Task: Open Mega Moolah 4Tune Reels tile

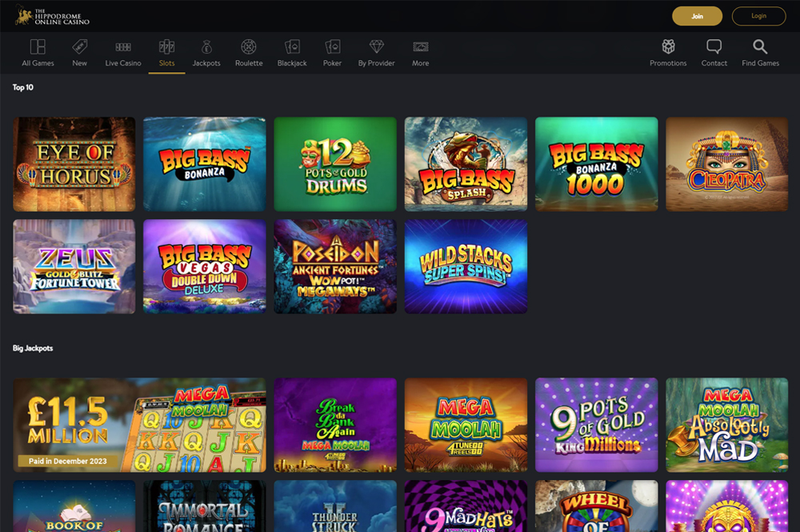Action: pyautogui.click(x=466, y=425)
